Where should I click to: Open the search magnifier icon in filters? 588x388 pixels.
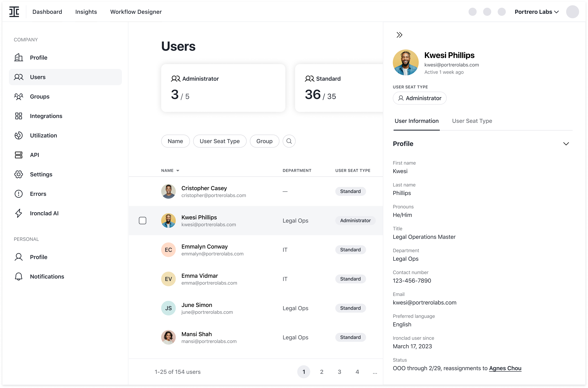[x=289, y=141]
